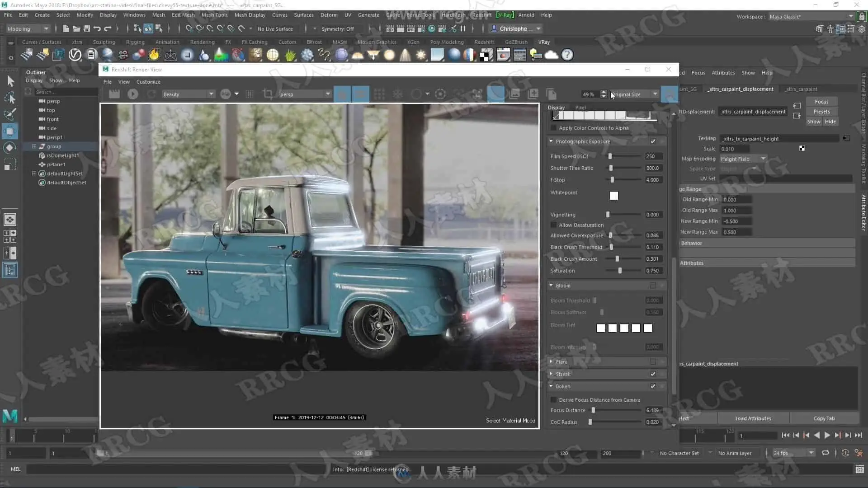The width and height of the screenshot is (868, 488).
Task: Click the Whitepoint color swatch
Action: click(613, 196)
